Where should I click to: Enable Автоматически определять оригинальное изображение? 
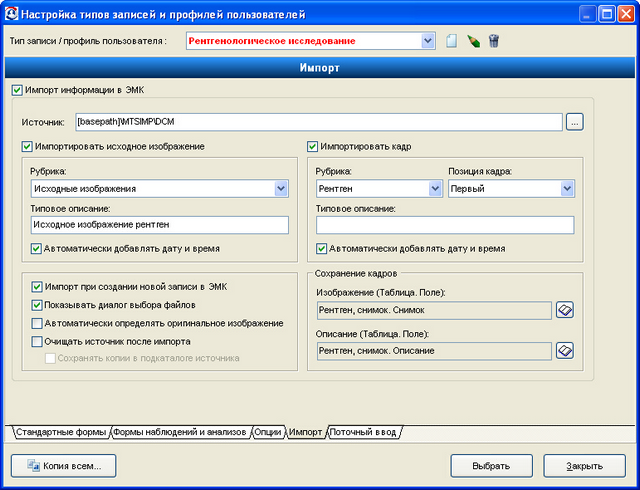[37, 323]
